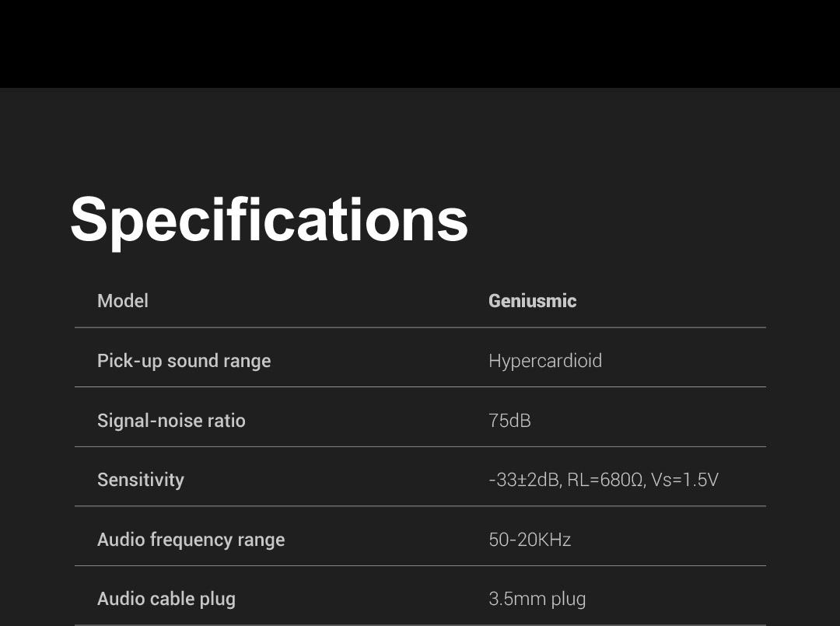Image resolution: width=840 pixels, height=626 pixels.
Task: Click the bold Geniusmic model name
Action: [x=532, y=301]
